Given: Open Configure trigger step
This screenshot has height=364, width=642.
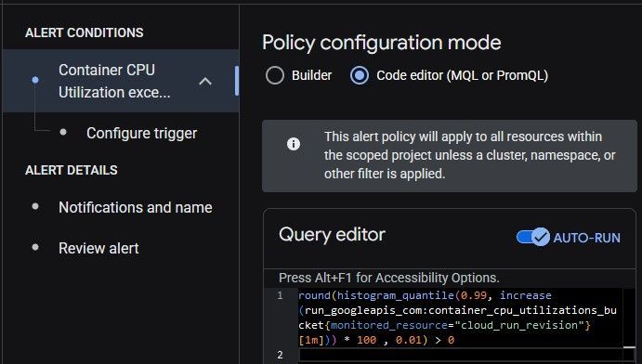Looking at the screenshot, I should [141, 133].
